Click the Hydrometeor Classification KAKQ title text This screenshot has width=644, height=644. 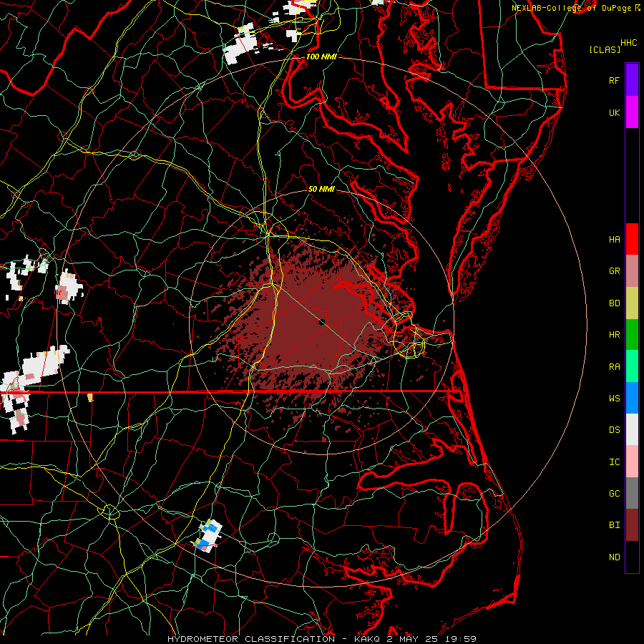(321, 639)
